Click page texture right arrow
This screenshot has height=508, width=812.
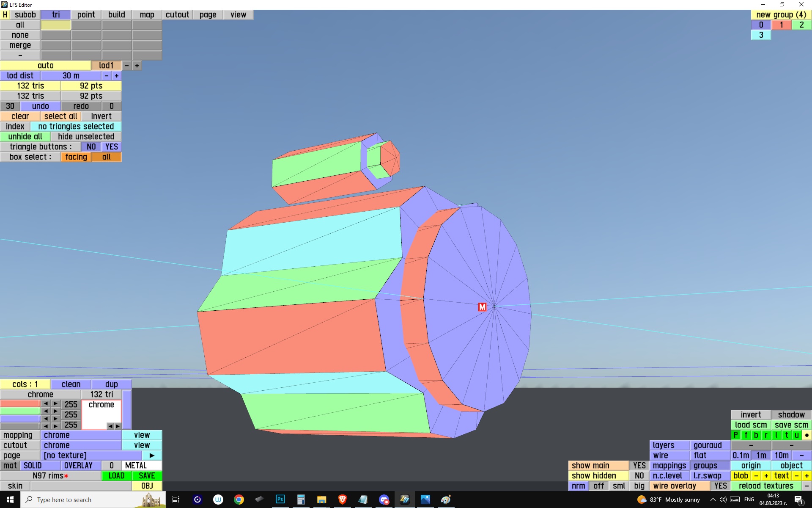coord(152,456)
